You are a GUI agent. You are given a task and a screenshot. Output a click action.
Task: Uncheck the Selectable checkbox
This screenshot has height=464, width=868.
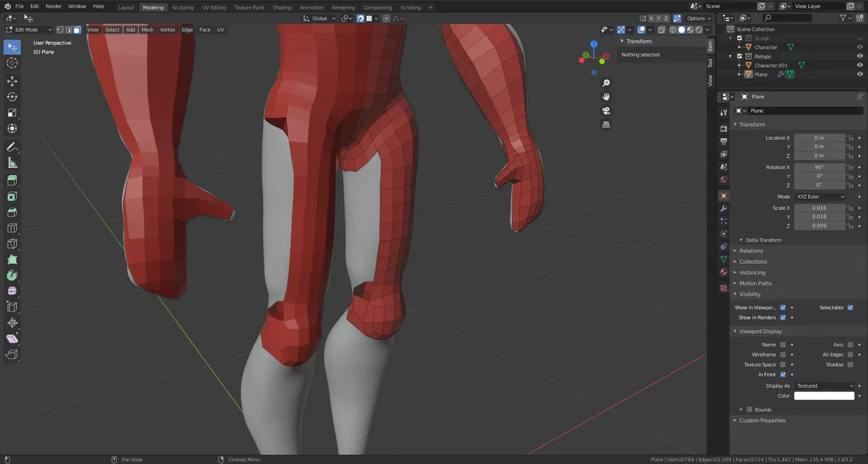coord(850,307)
